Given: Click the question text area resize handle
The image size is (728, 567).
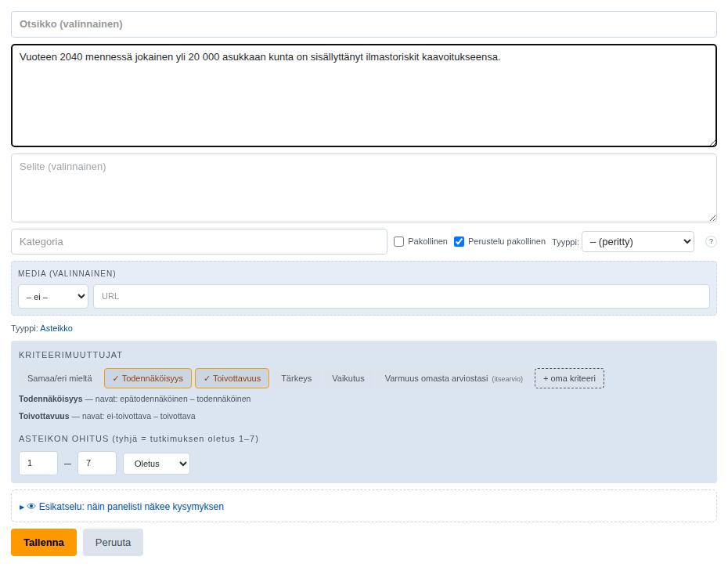Looking at the screenshot, I should pyautogui.click(x=712, y=143).
